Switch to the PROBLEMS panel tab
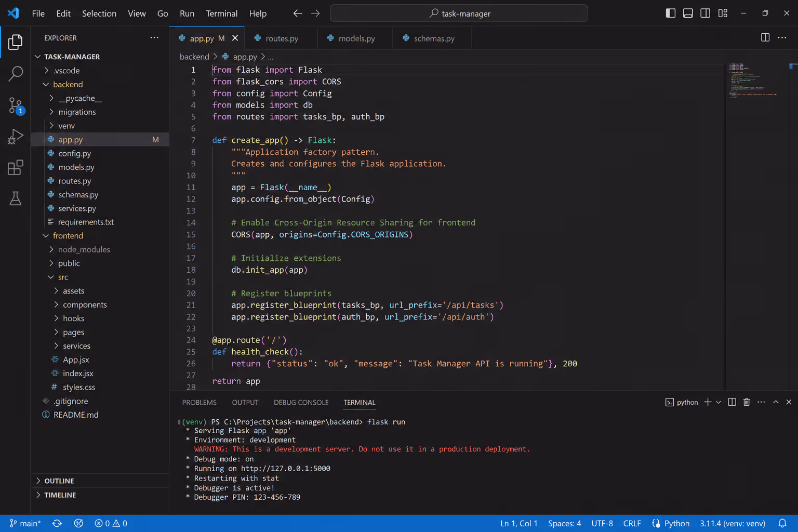The image size is (798, 532). click(199, 402)
